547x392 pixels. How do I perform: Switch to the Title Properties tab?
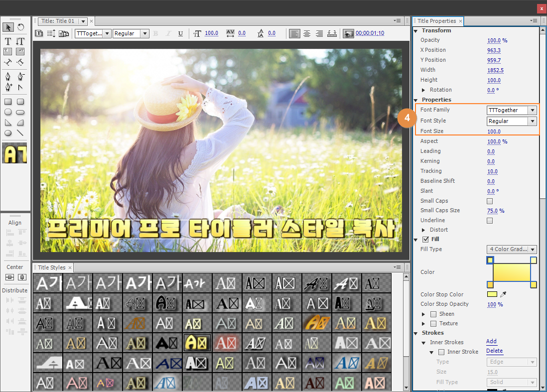click(436, 21)
